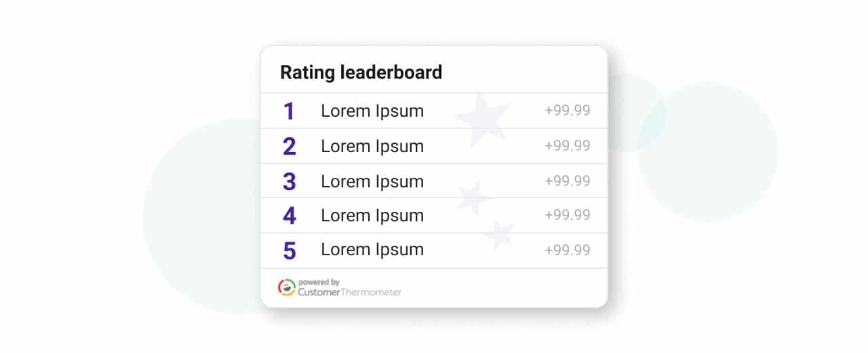868x353 pixels.
Task: Click the +99.99 score in rank 5 row
Action: pyautogui.click(x=568, y=250)
